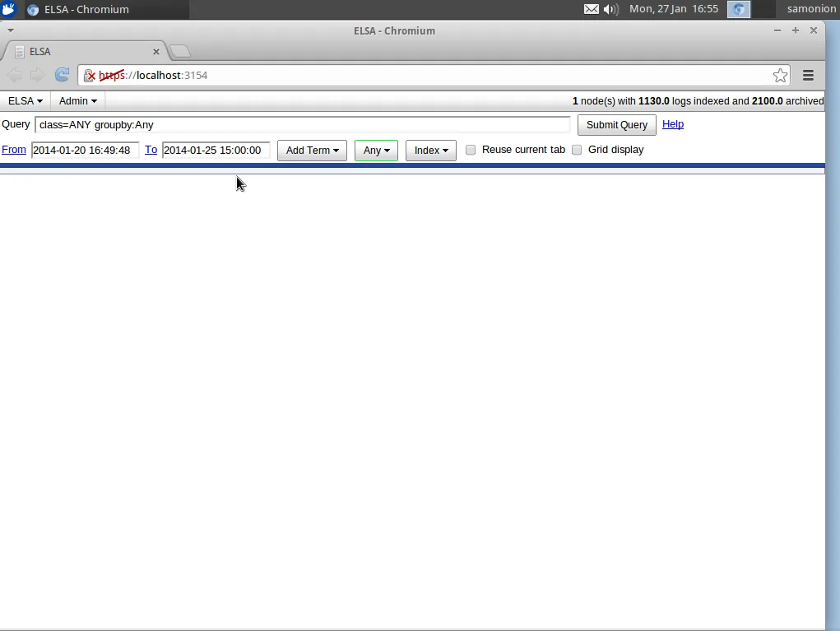
Task: Focus the Query text field
Action: point(303,125)
